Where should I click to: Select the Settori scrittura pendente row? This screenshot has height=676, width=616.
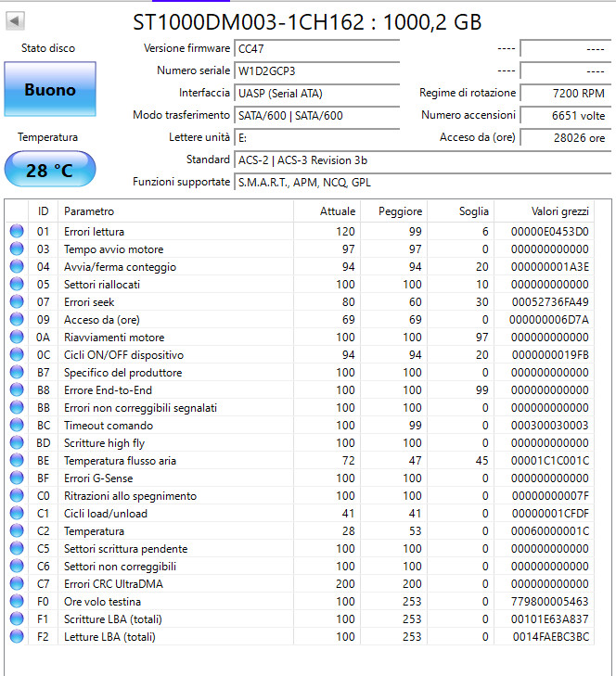pos(300,548)
